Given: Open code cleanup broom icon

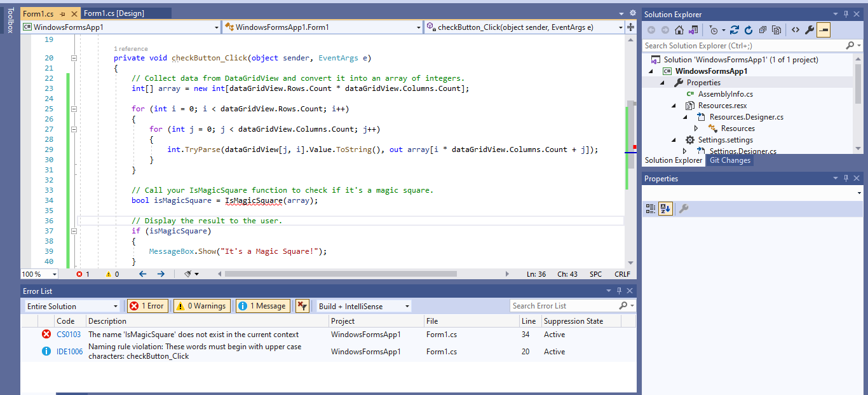Looking at the screenshot, I should point(188,274).
